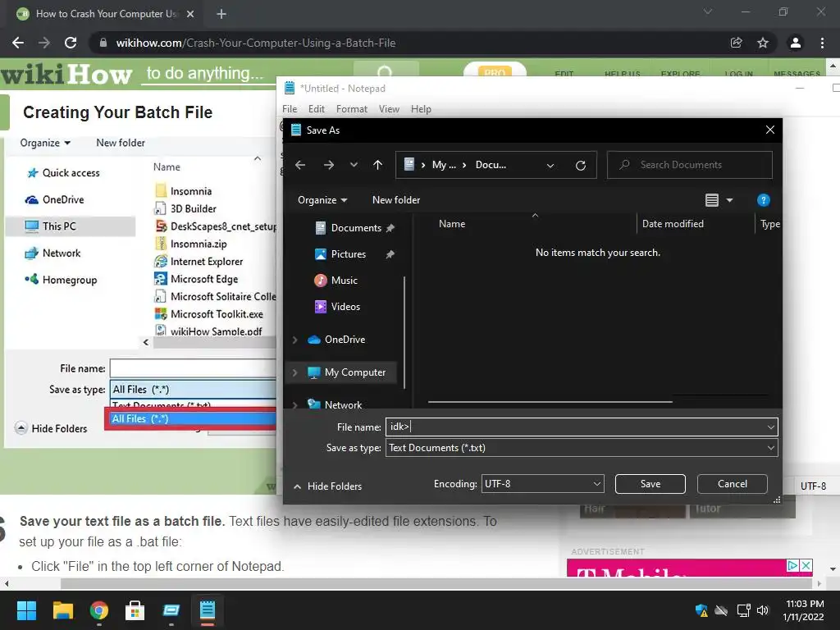Close the Save As dialog

(x=769, y=130)
